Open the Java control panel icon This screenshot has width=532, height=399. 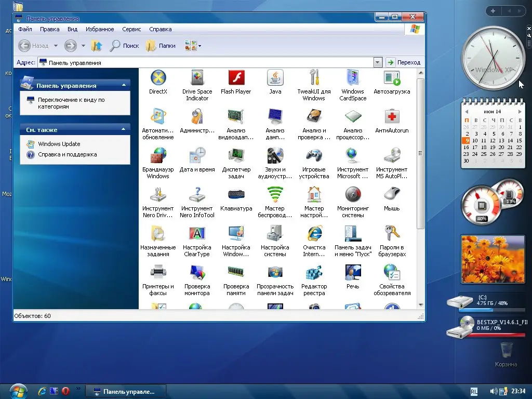pos(275,82)
